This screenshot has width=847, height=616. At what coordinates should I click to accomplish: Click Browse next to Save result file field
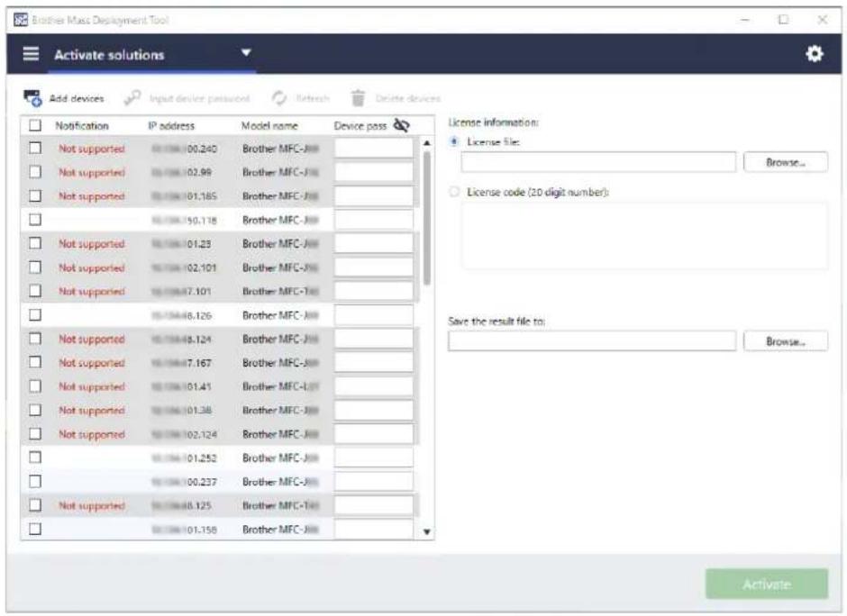[786, 341]
